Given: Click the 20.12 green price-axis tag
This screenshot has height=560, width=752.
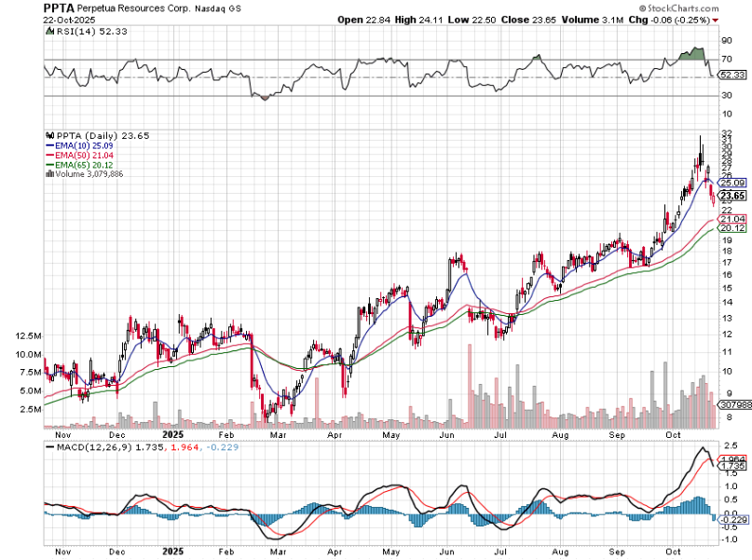Looking at the screenshot, I should pyautogui.click(x=732, y=228).
